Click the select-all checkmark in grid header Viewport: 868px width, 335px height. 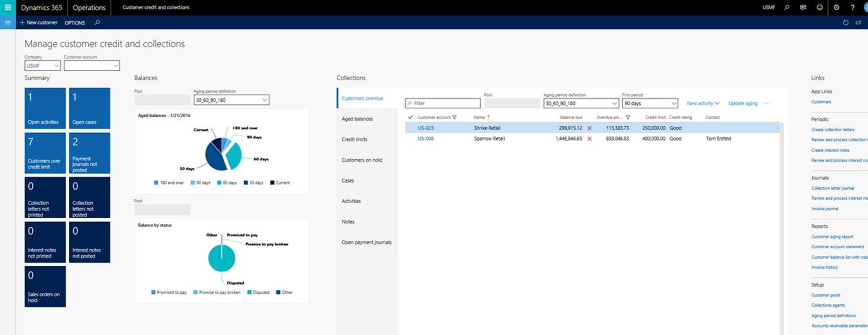[x=410, y=117]
